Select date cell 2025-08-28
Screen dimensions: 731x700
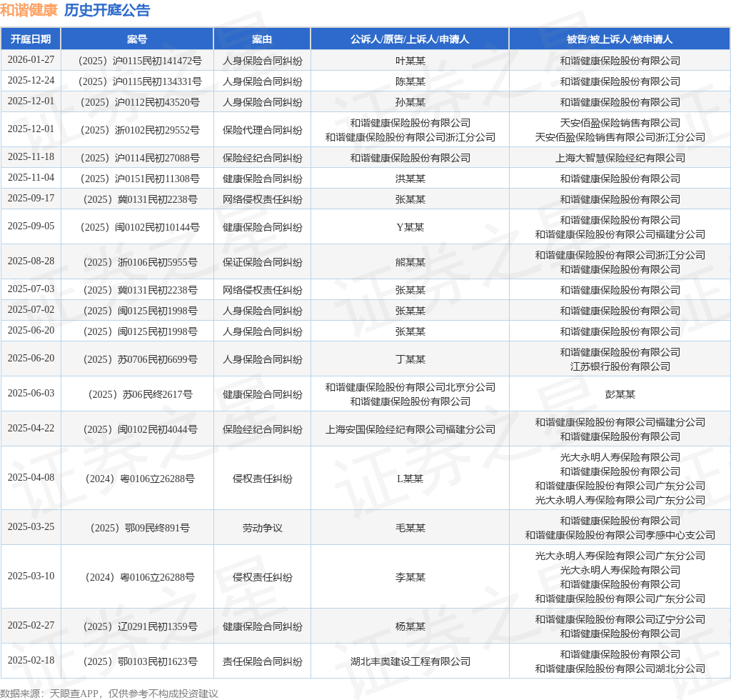tap(31, 261)
